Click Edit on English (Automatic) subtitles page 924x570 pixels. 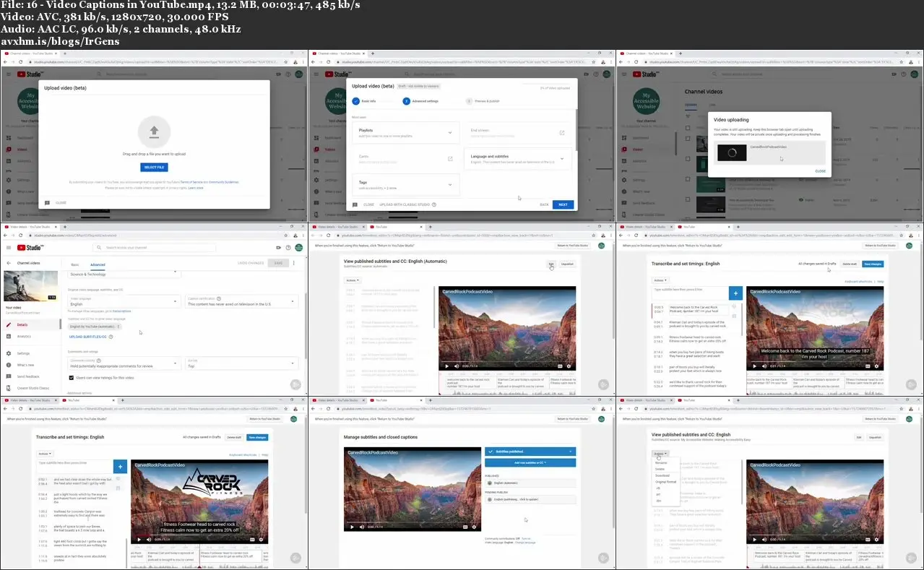(x=550, y=264)
